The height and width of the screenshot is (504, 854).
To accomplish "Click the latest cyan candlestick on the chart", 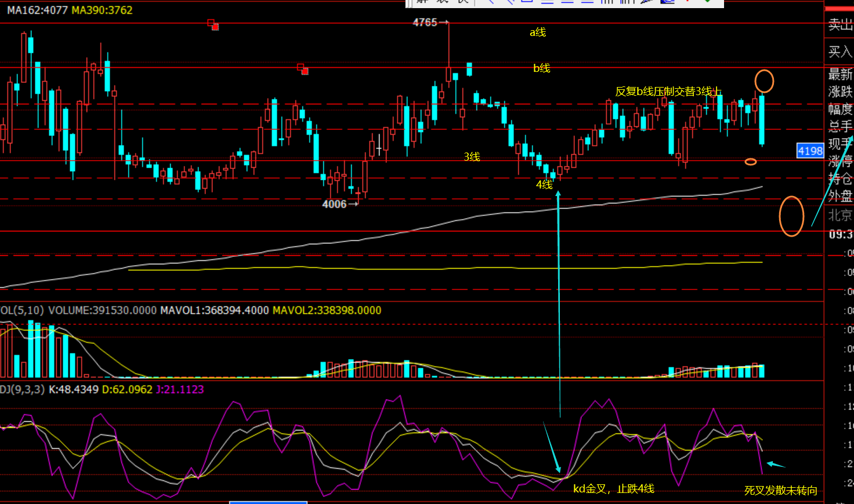I will (762, 120).
